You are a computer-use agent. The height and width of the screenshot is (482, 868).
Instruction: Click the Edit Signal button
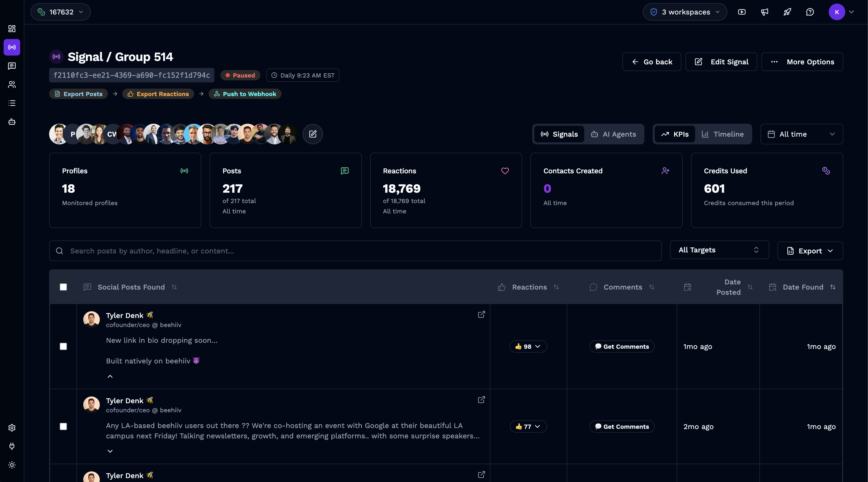coord(721,62)
